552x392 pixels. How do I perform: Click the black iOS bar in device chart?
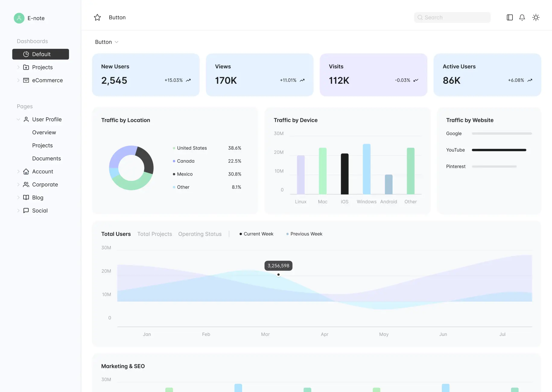pyautogui.click(x=344, y=174)
